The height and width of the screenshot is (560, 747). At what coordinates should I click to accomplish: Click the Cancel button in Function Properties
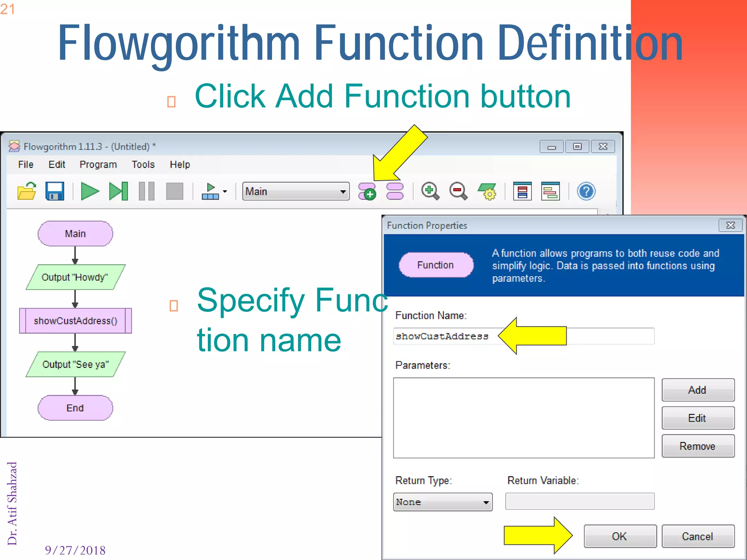point(698,536)
